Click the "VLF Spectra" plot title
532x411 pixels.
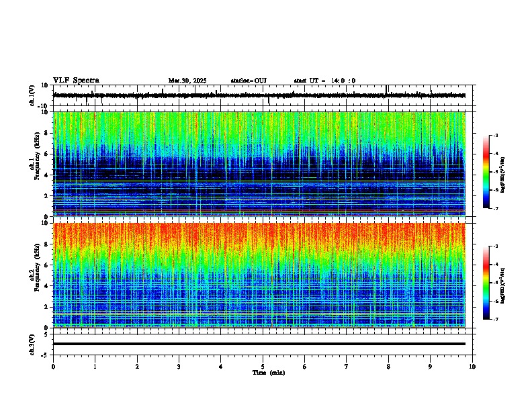(x=76, y=81)
